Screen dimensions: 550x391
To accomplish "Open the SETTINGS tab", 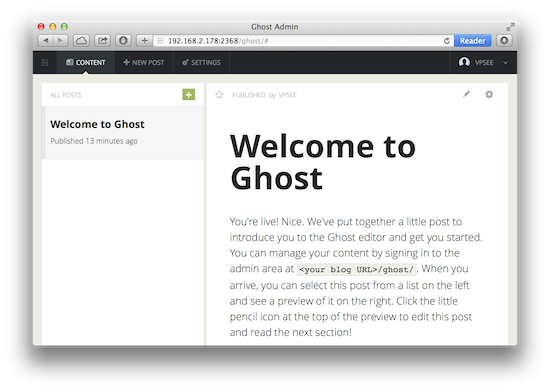I will tap(201, 62).
